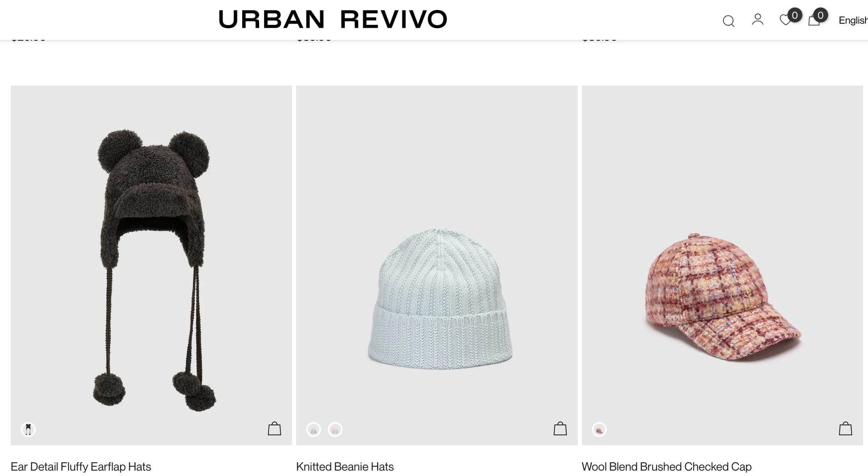Image resolution: width=868 pixels, height=476 pixels.
Task: Open Knitted Beanie Hats product link
Action: [345, 466]
